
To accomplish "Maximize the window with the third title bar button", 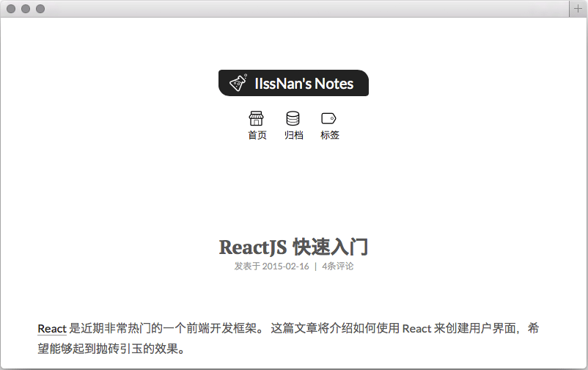I will coord(40,9).
